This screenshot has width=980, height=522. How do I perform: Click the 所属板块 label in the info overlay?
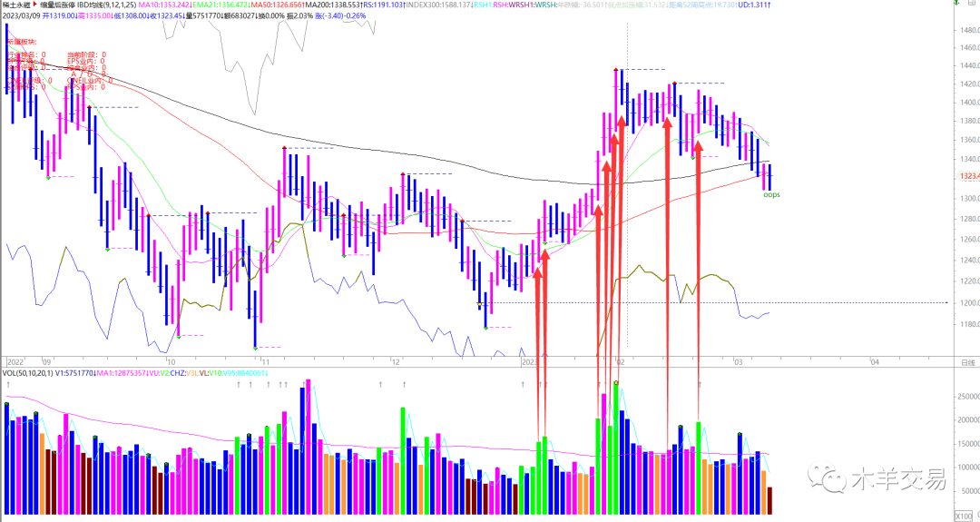[22, 42]
